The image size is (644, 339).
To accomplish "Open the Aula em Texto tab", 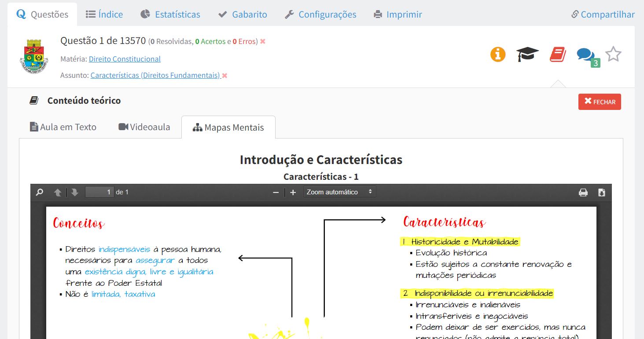I will coord(63,127).
